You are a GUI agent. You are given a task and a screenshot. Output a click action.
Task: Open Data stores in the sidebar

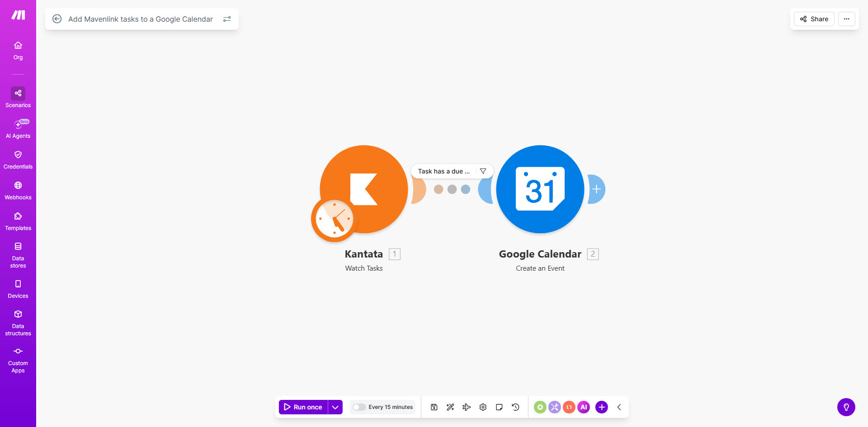pos(18,255)
